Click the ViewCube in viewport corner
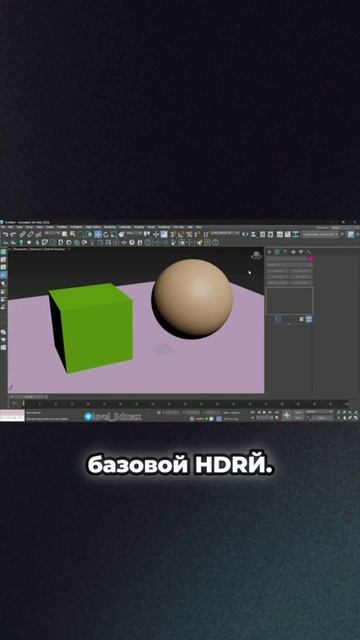This screenshot has height=640, width=360. [256, 255]
